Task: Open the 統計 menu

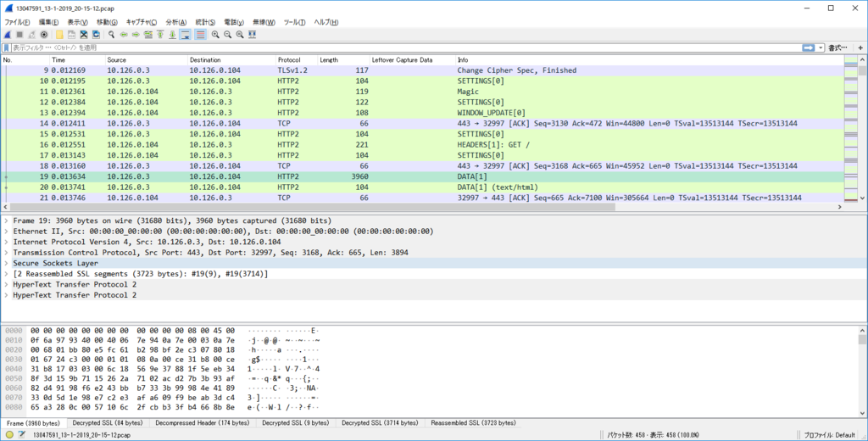Action: point(205,22)
